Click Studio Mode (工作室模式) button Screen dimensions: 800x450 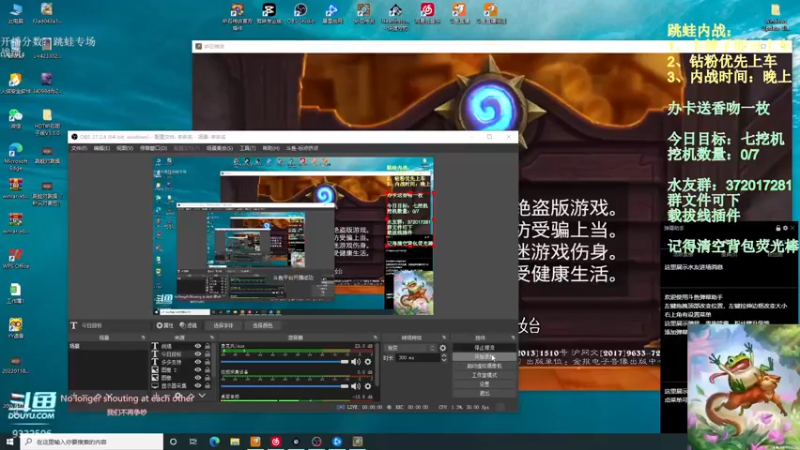(x=484, y=375)
